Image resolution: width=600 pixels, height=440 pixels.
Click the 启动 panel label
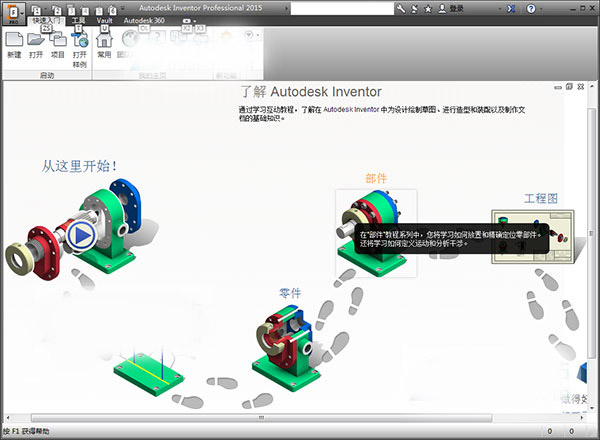47,75
